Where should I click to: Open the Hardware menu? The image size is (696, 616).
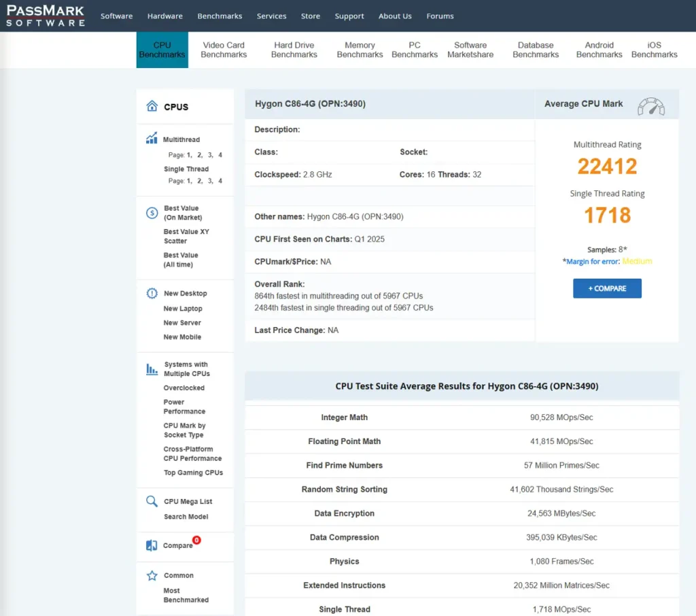tap(164, 16)
